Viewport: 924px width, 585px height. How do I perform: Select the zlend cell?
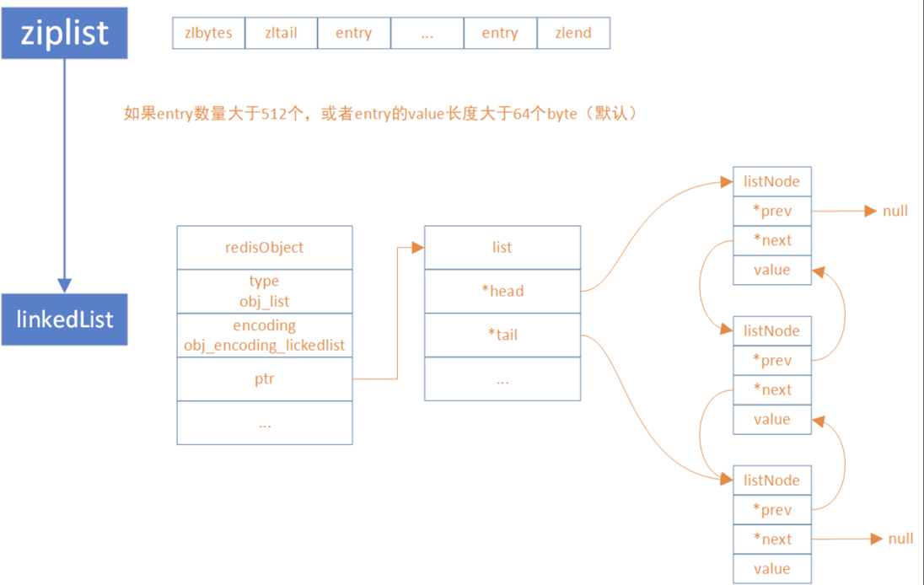click(572, 34)
